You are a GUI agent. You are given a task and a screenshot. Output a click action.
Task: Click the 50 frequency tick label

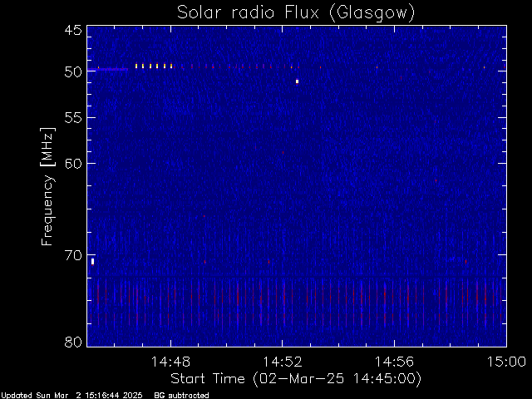(x=73, y=72)
